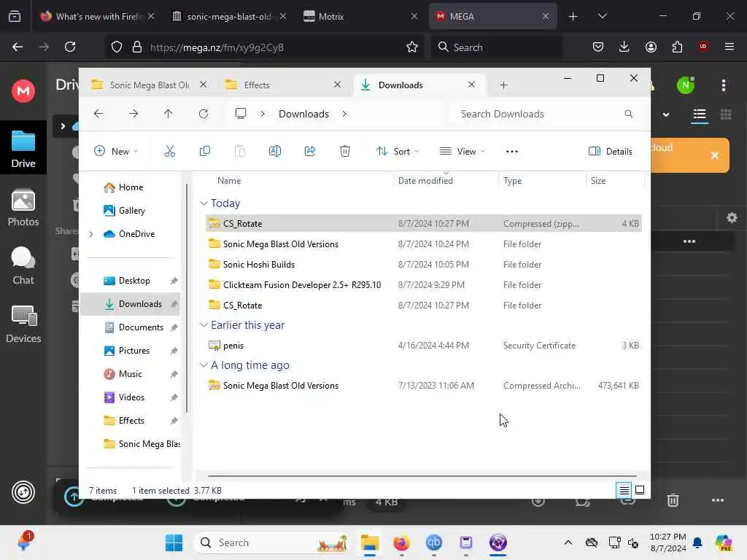The image size is (747, 560).
Task: Collapse the Today group
Action: tap(204, 203)
